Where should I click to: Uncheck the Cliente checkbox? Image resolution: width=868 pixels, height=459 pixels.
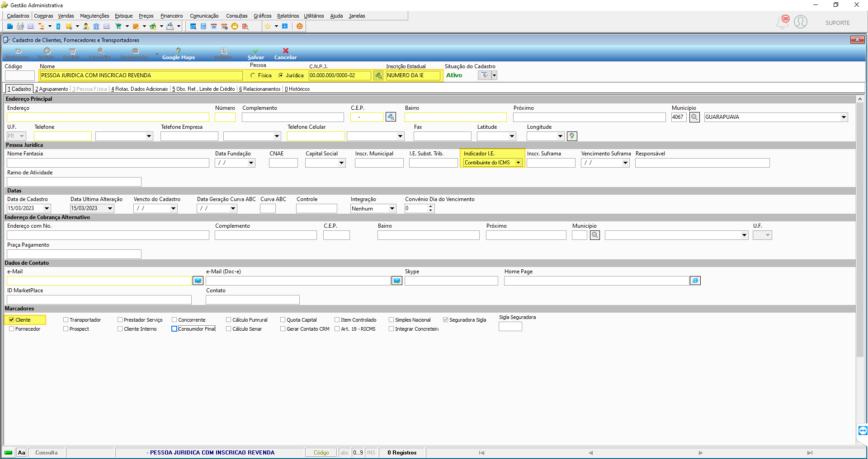tap(12, 320)
